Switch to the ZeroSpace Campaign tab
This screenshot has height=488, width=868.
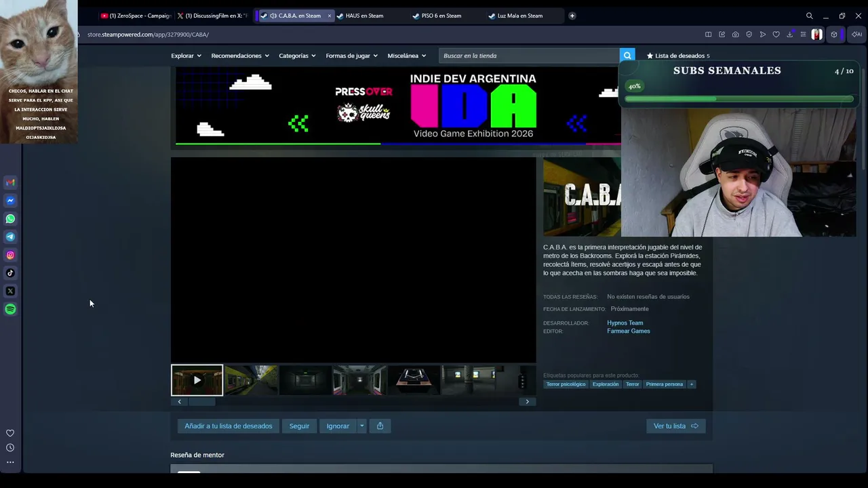[136, 16]
